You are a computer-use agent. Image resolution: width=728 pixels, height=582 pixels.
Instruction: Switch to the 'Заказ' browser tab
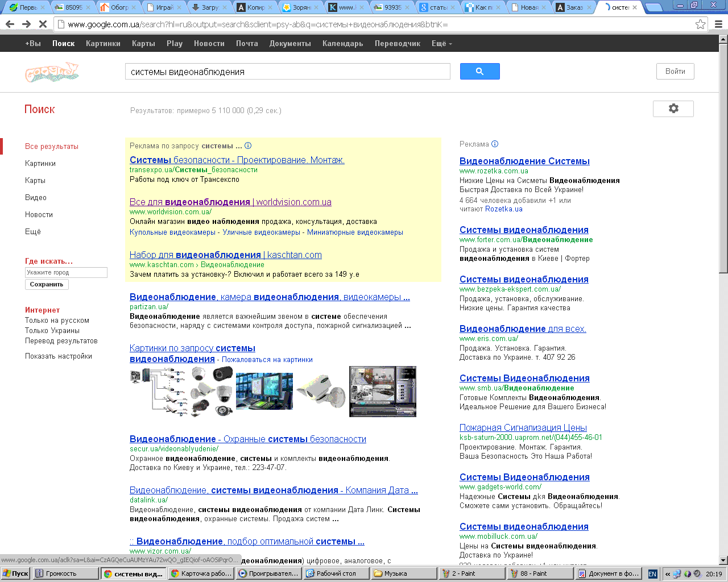(573, 7)
